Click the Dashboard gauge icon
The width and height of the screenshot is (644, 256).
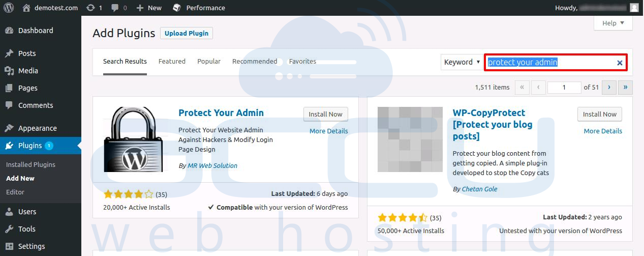(x=9, y=31)
